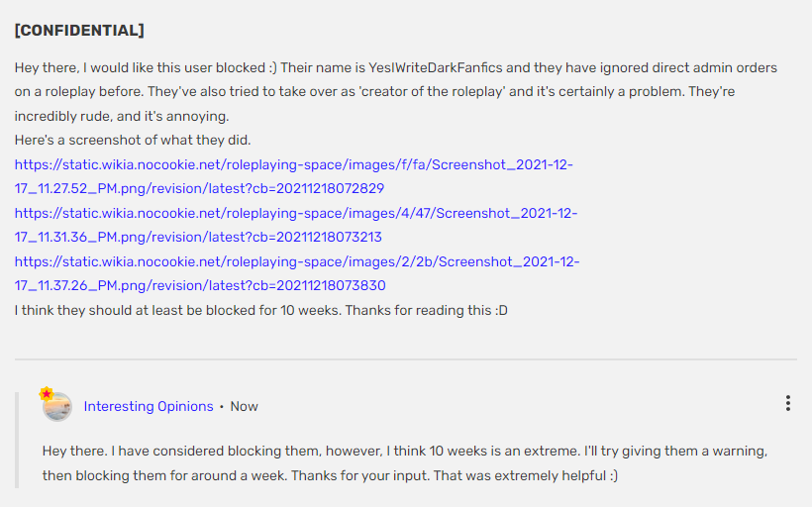Click the horizontal divider below the post
Image resolution: width=812 pixels, height=507 pixels.
click(x=406, y=358)
